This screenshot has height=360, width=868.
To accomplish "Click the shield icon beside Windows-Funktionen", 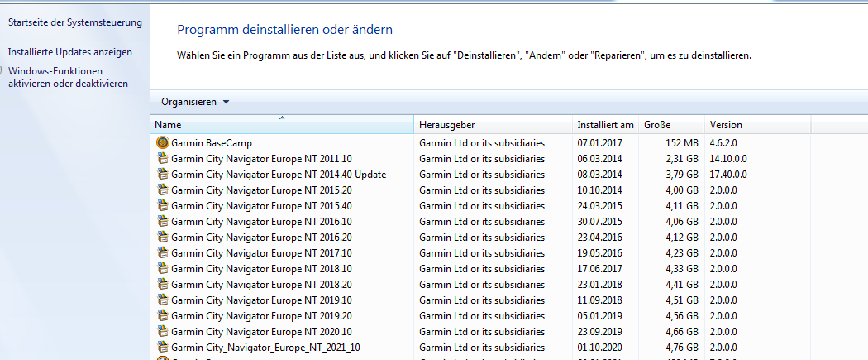I will (x=2, y=71).
